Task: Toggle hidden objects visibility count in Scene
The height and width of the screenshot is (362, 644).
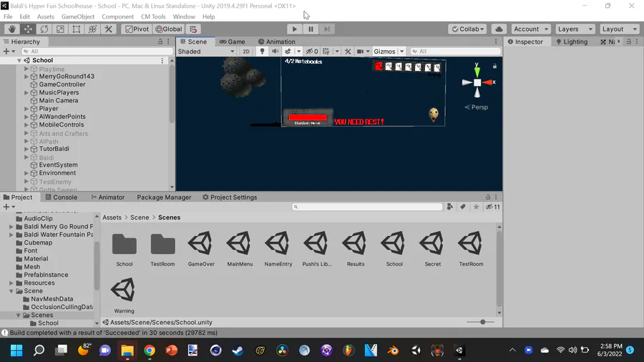Action: (312, 52)
